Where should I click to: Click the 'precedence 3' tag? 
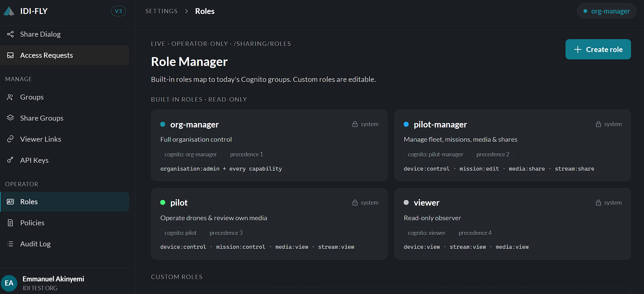pos(226,233)
